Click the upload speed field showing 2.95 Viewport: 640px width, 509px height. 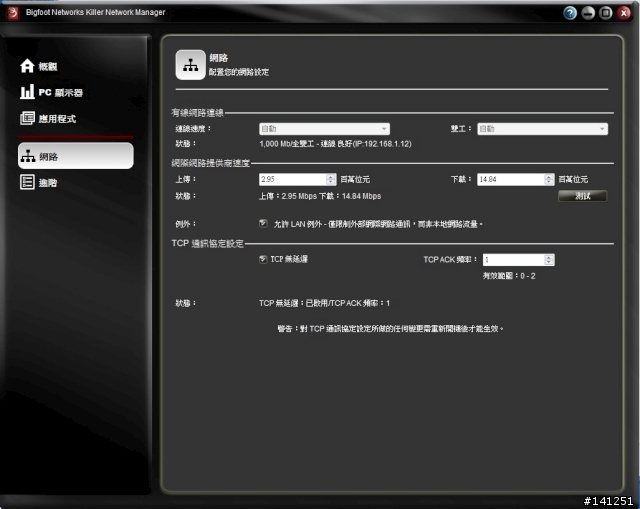[x=292, y=179]
